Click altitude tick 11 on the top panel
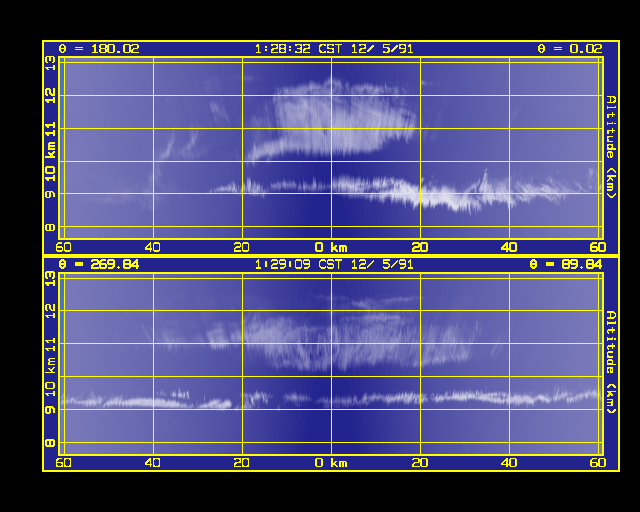The width and height of the screenshot is (640, 512). (x=50, y=129)
